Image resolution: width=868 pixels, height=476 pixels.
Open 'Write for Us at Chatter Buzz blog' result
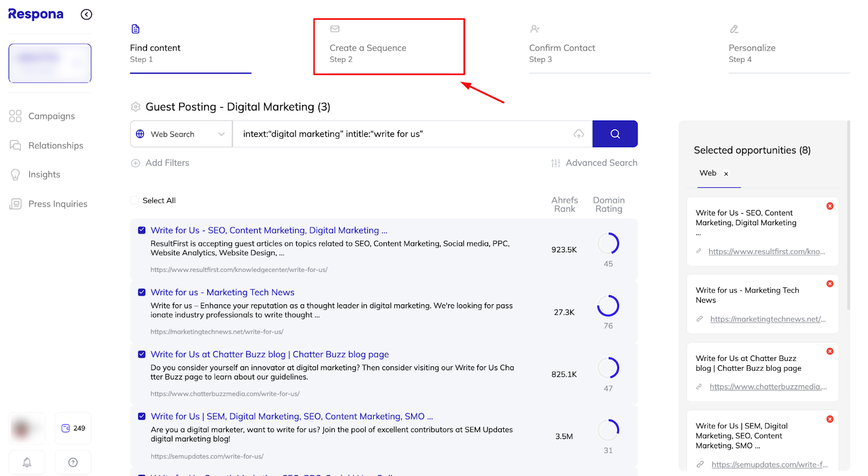[x=270, y=354]
